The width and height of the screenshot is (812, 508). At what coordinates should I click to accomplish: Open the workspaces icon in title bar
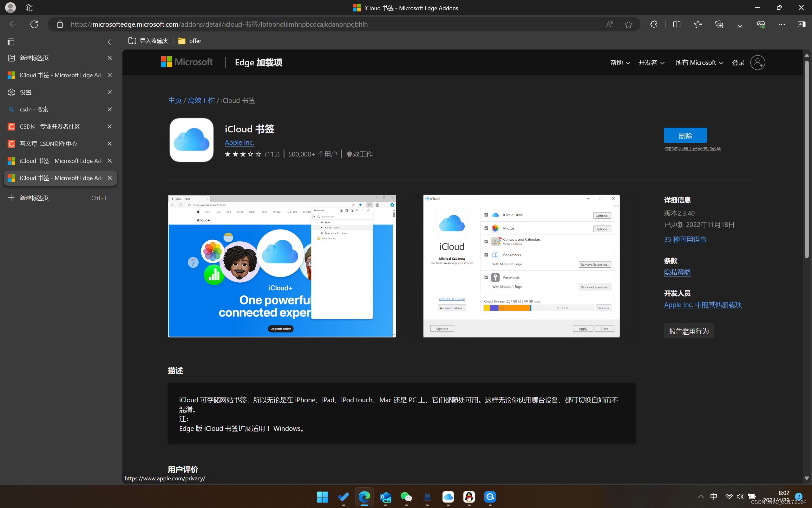tap(29, 7)
